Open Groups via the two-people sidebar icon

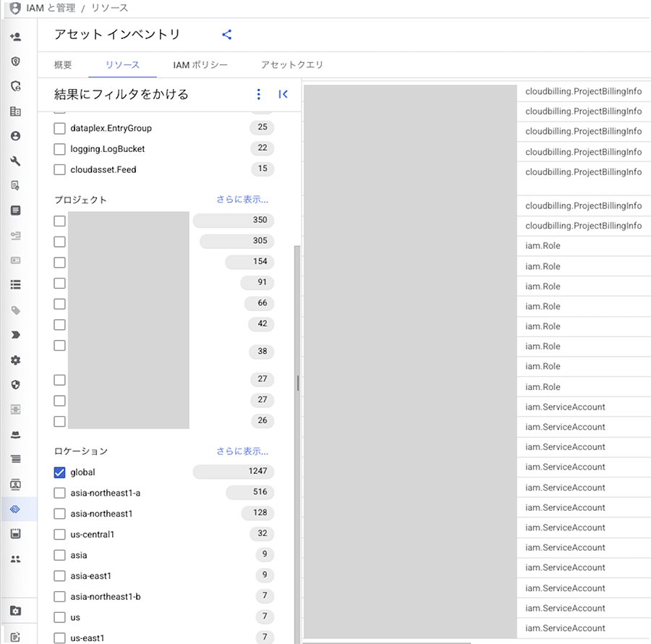(x=15, y=559)
